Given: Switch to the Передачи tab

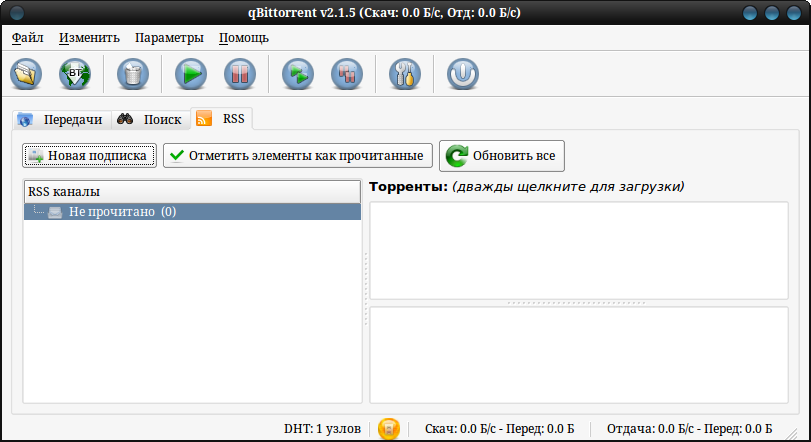Looking at the screenshot, I should [62, 119].
